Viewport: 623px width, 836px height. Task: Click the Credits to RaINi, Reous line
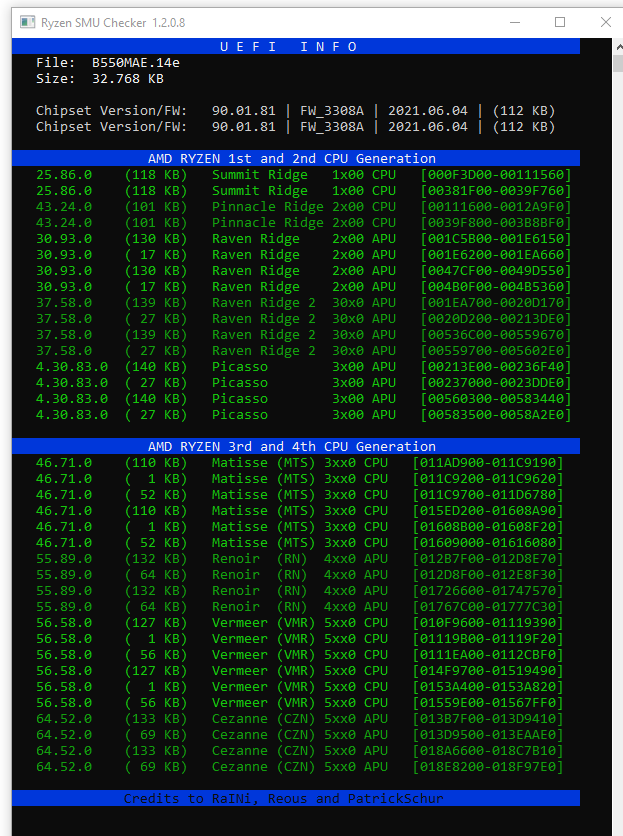click(296, 798)
